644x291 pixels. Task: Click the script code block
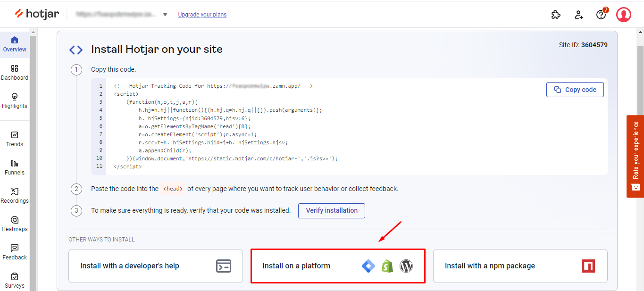(x=349, y=126)
